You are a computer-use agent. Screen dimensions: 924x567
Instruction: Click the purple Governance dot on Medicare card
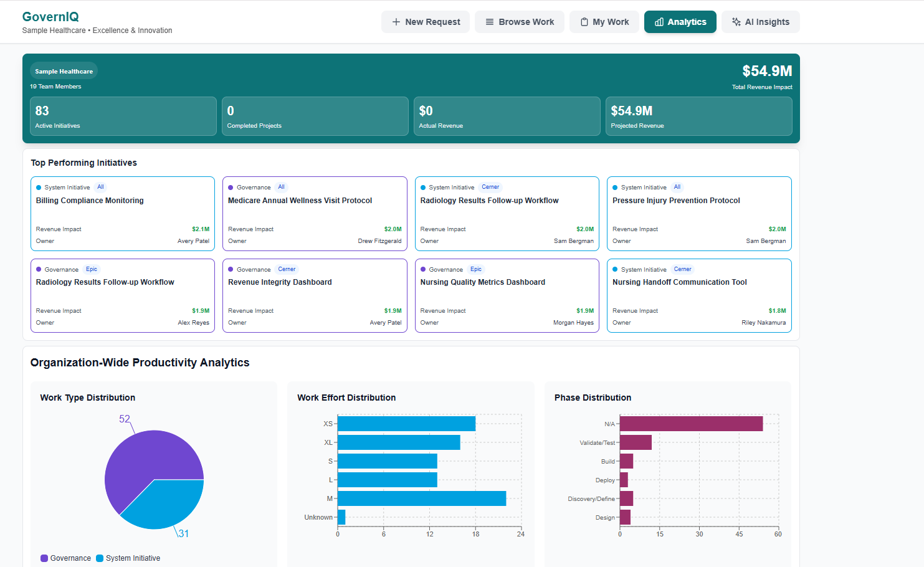tap(231, 187)
